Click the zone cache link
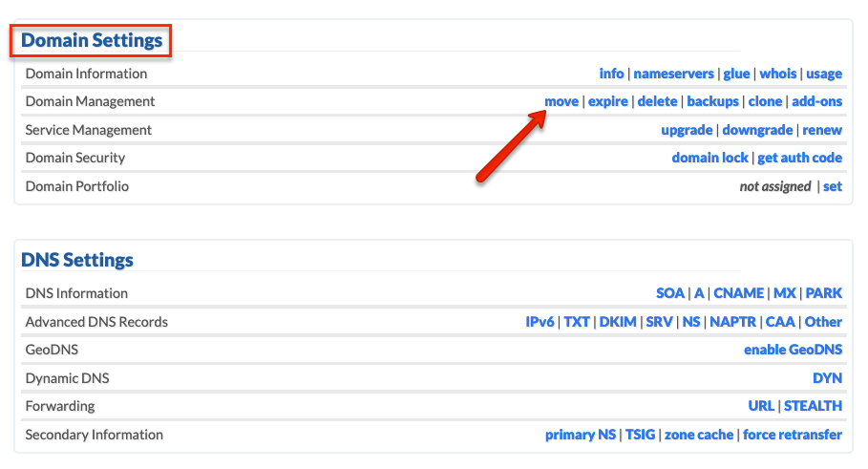This screenshot has height=469, width=868. click(x=699, y=436)
